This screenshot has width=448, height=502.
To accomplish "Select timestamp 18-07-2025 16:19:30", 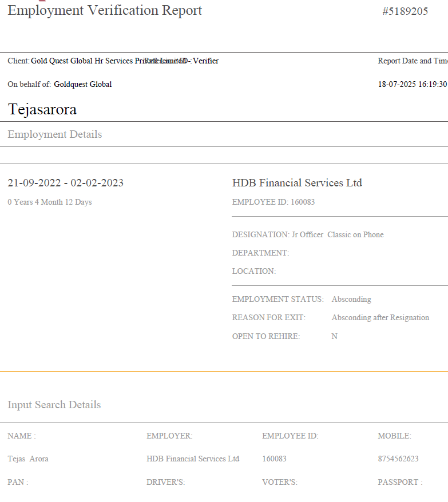I will point(413,84).
